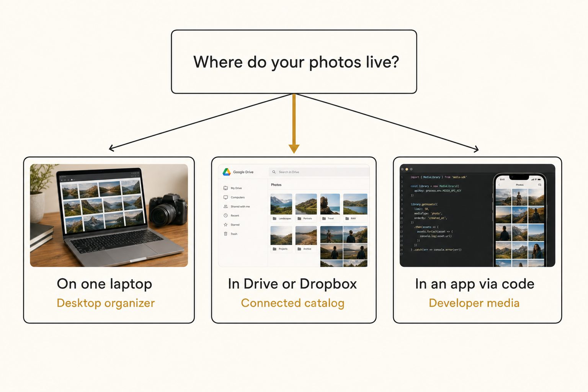
Task: Click the On one laptop title
Action: click(x=105, y=284)
